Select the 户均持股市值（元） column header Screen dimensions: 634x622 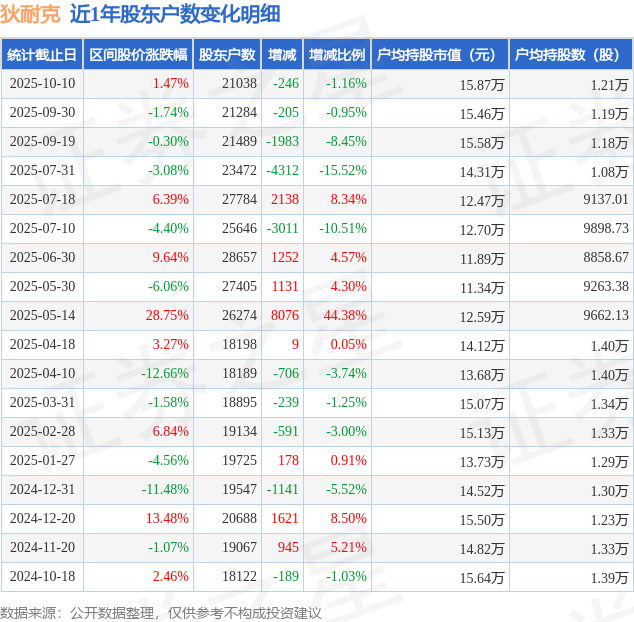point(440,55)
